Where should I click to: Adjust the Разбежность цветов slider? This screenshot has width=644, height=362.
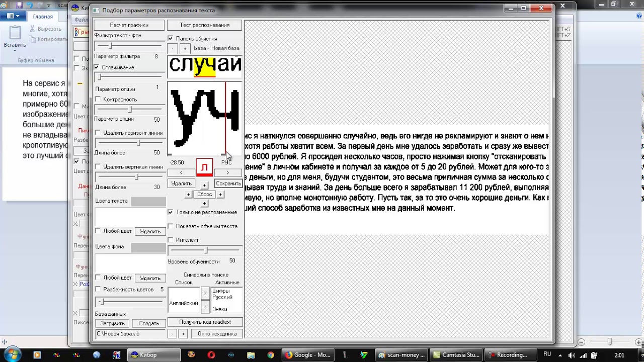click(x=129, y=302)
